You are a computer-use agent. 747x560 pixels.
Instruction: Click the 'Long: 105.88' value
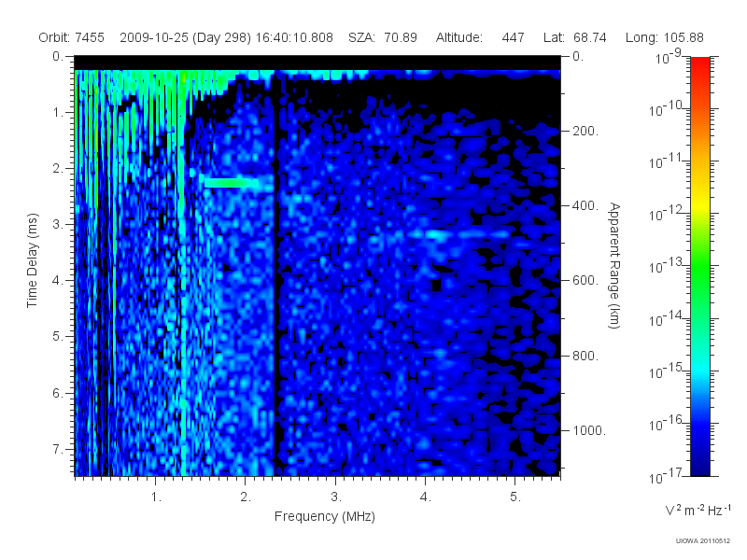664,37
